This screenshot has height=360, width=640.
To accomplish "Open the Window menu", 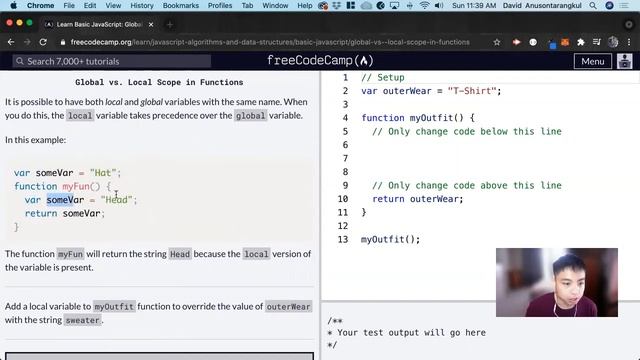I will [x=275, y=5].
